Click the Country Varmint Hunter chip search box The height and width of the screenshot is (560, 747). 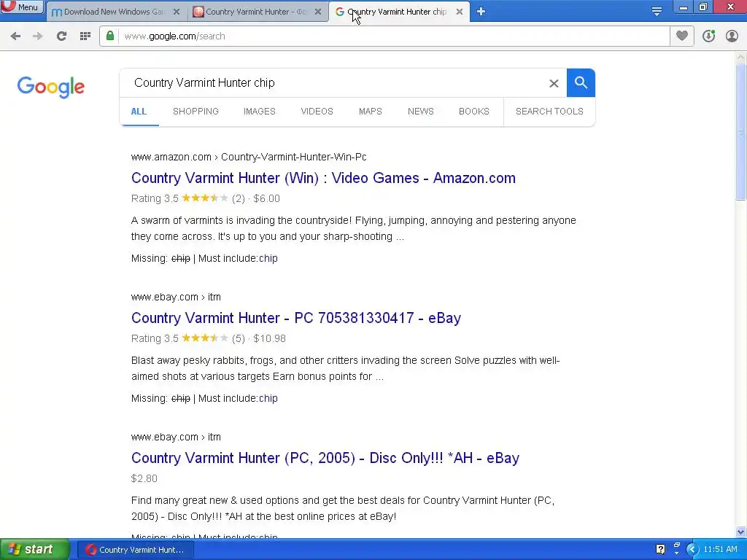(x=333, y=83)
